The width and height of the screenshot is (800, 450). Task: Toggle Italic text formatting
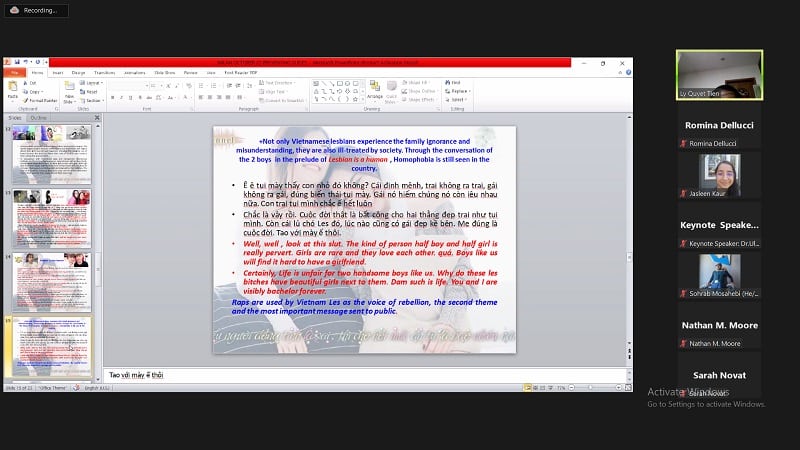click(x=120, y=97)
